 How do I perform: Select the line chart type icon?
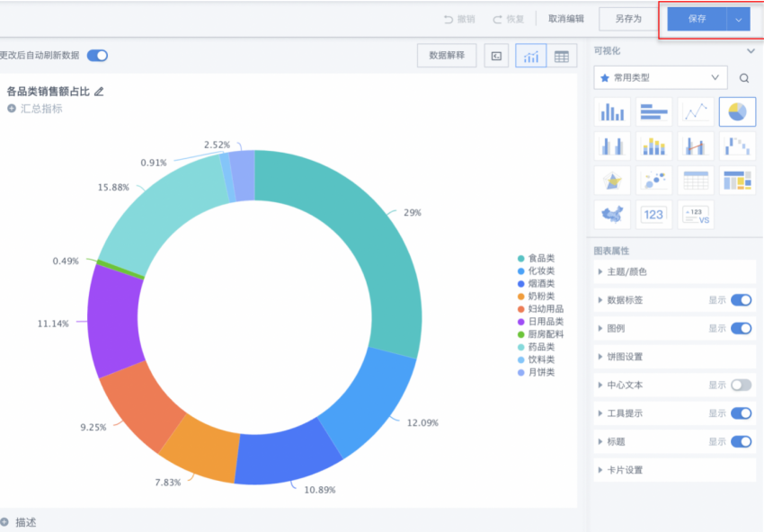pos(695,111)
